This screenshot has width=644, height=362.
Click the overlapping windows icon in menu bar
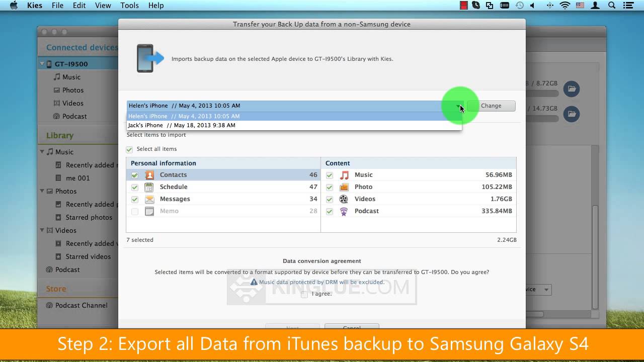490,6
